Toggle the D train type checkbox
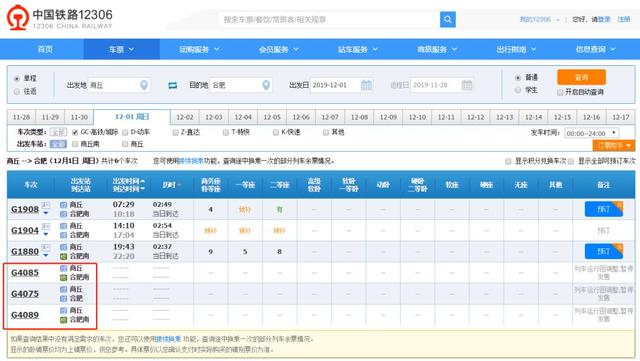The width and height of the screenshot is (640, 361). 125,132
